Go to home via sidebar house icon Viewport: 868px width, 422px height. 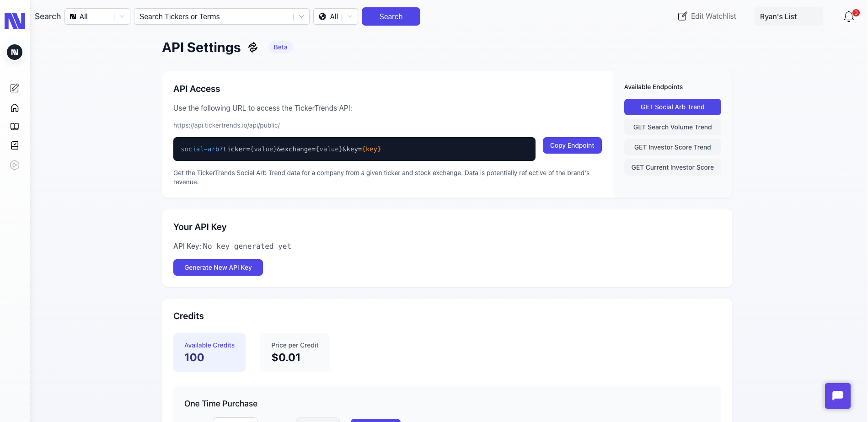coord(15,108)
